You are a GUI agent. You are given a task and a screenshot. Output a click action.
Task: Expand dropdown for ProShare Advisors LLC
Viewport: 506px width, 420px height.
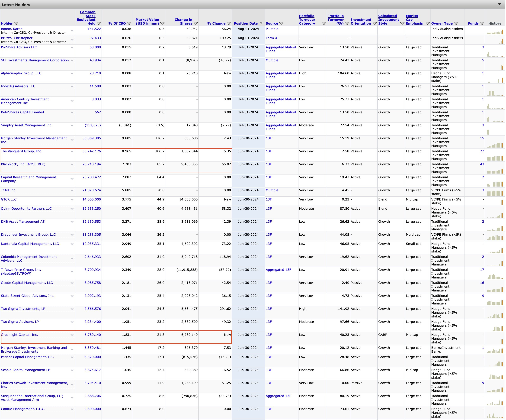(72, 48)
